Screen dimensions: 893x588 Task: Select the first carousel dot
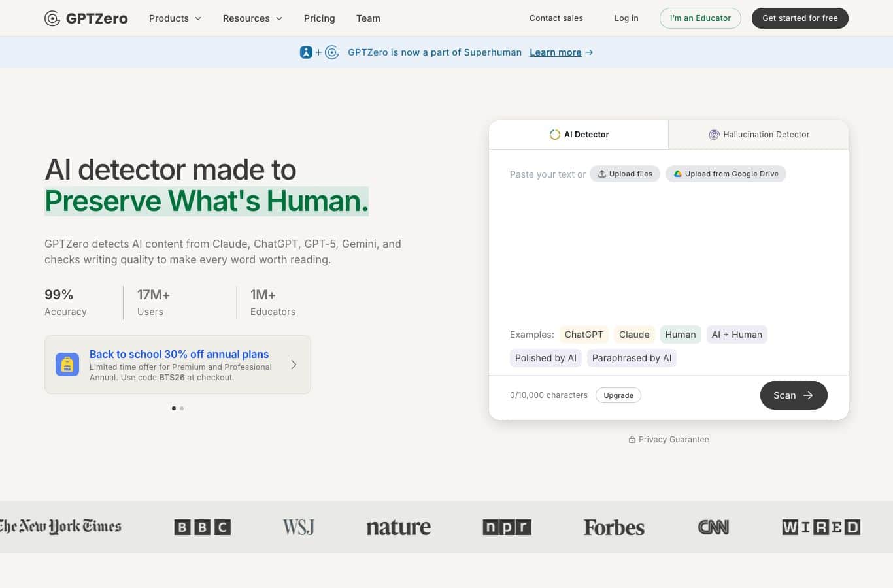coord(174,408)
